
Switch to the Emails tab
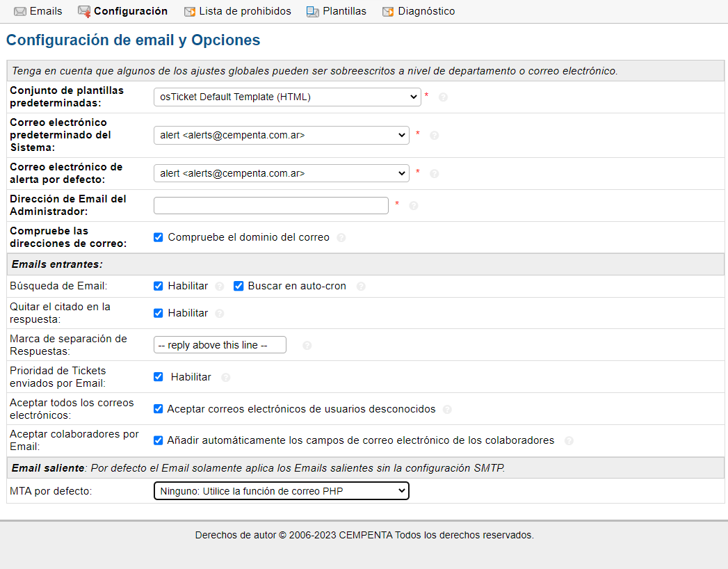coord(38,11)
